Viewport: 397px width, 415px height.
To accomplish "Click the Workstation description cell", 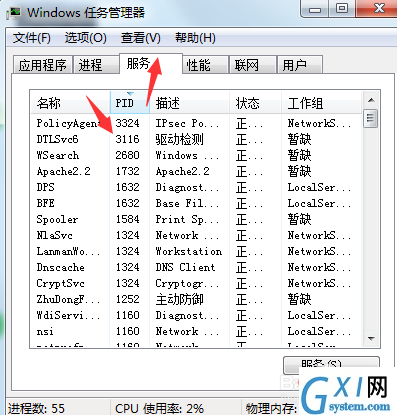I will point(189,251).
